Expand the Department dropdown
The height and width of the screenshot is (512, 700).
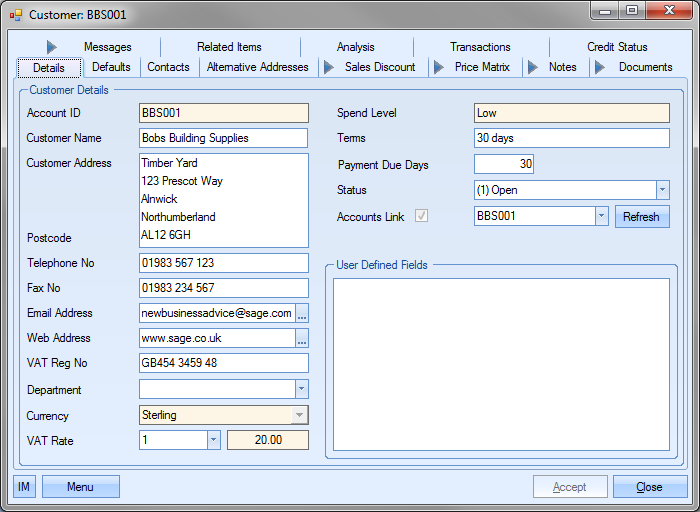click(x=301, y=390)
